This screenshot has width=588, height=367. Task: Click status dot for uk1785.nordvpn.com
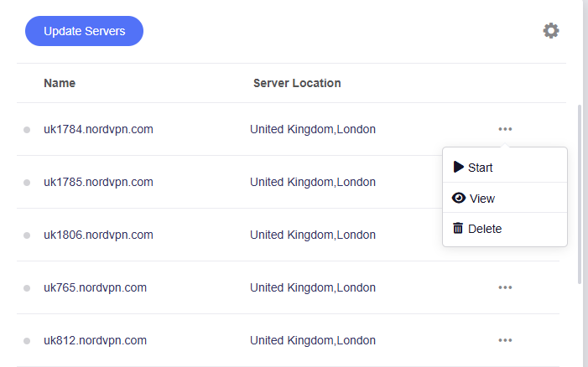point(27,183)
